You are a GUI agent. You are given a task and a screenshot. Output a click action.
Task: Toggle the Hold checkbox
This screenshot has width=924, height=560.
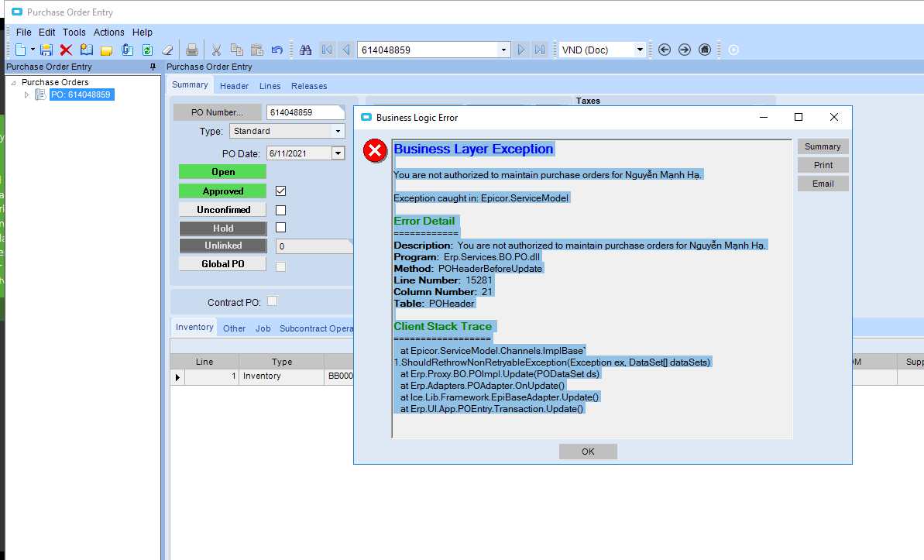(x=280, y=228)
